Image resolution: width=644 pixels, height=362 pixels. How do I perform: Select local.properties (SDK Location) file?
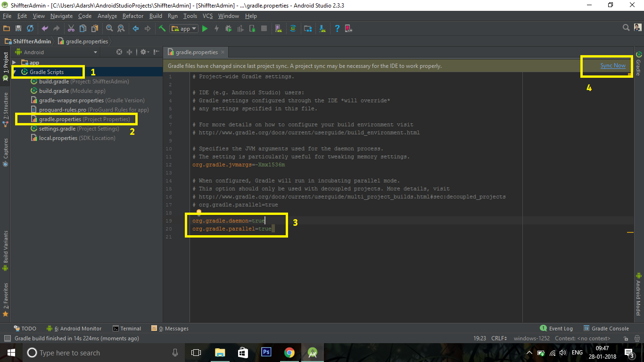73,138
